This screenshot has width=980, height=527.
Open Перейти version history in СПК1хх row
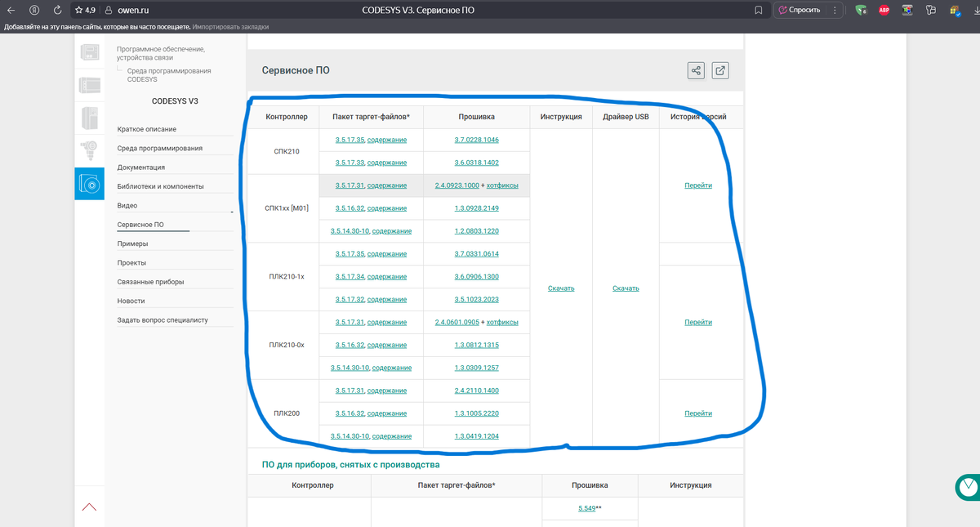698,185
